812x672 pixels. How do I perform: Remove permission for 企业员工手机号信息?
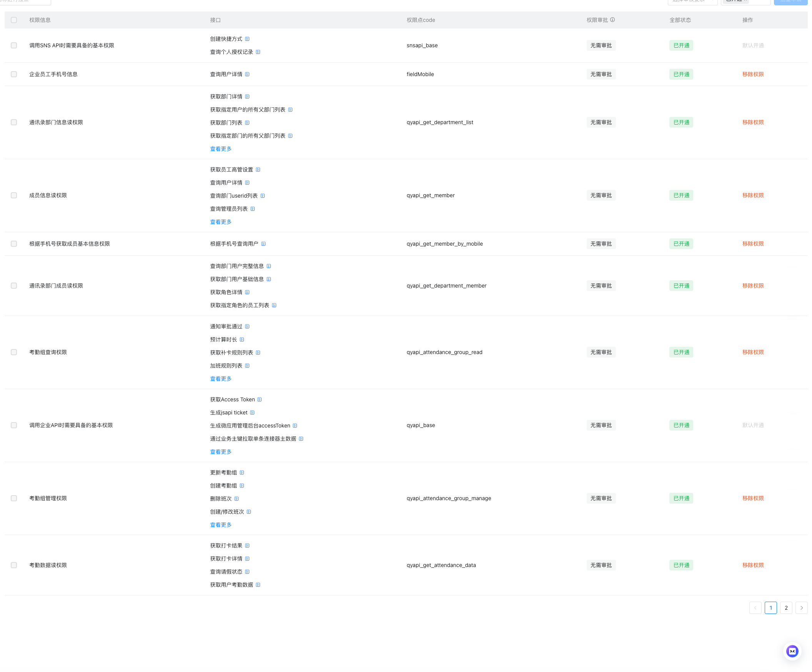point(753,74)
